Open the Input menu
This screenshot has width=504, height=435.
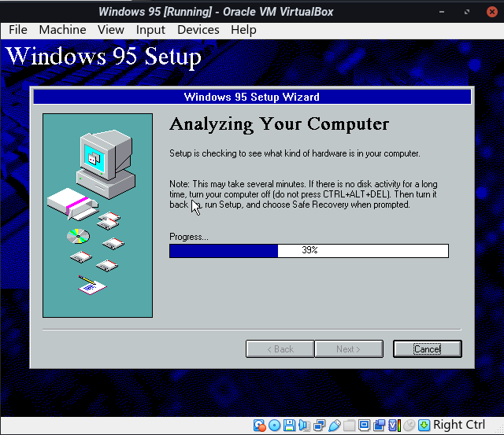(150, 30)
